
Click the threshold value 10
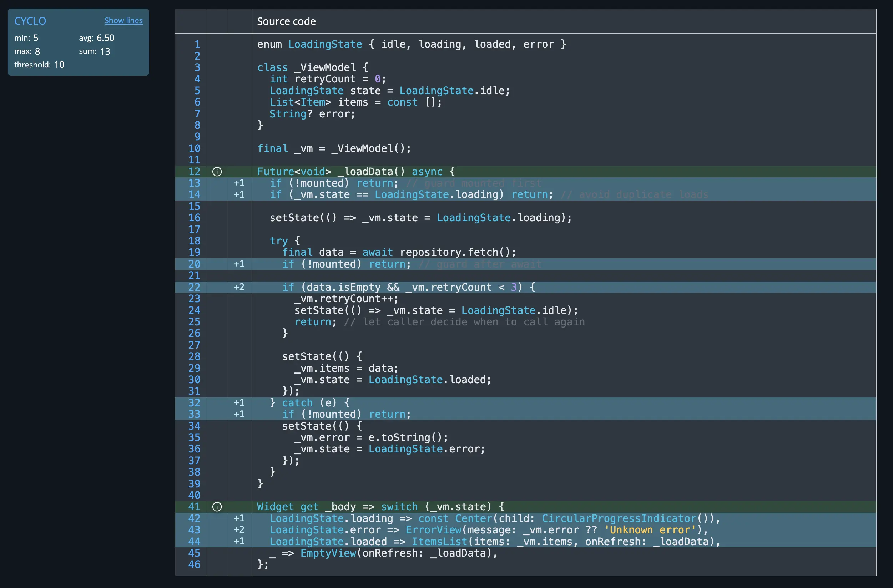tap(59, 65)
